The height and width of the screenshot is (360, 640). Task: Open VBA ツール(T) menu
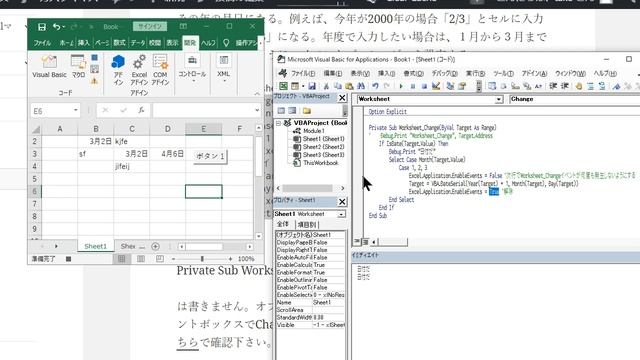503,73
